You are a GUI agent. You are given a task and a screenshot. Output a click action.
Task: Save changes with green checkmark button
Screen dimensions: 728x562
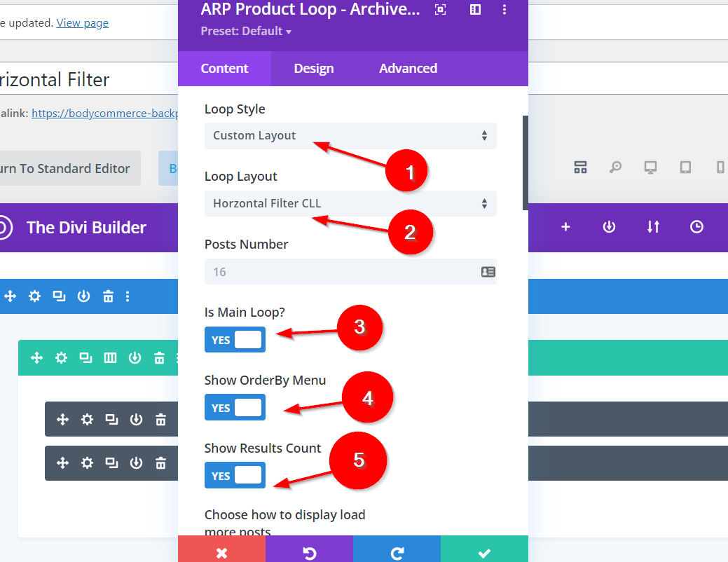pyautogui.click(x=484, y=552)
